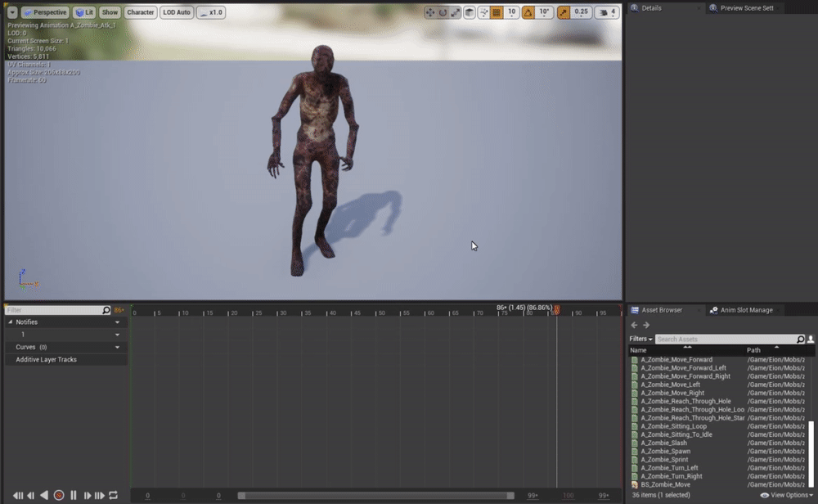Expand the Notifies track options

[x=117, y=322]
